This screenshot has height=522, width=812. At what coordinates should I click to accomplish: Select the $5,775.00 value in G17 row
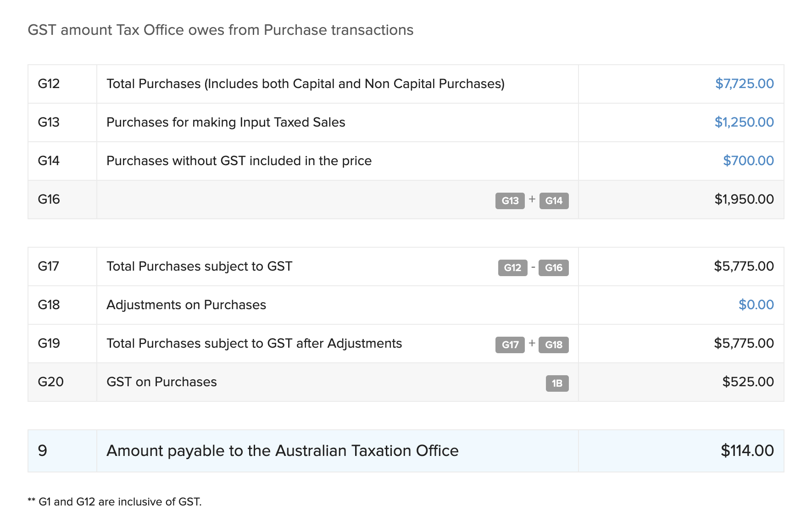[744, 266]
